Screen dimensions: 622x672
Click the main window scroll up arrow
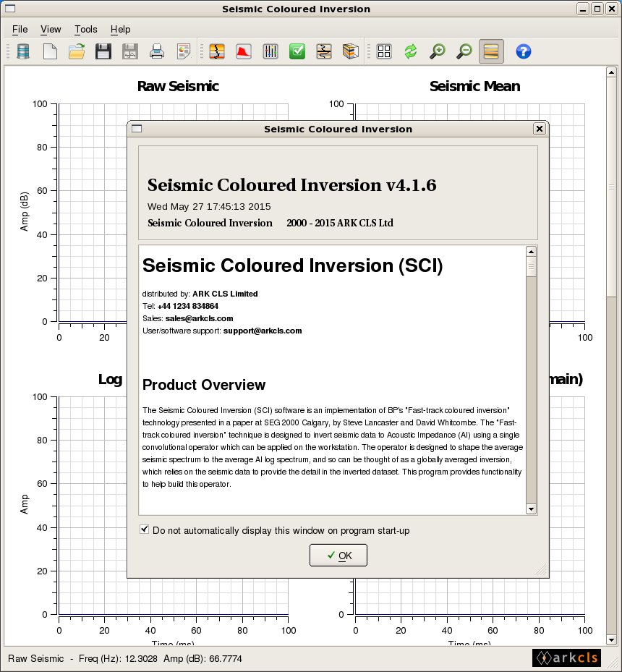(x=611, y=72)
